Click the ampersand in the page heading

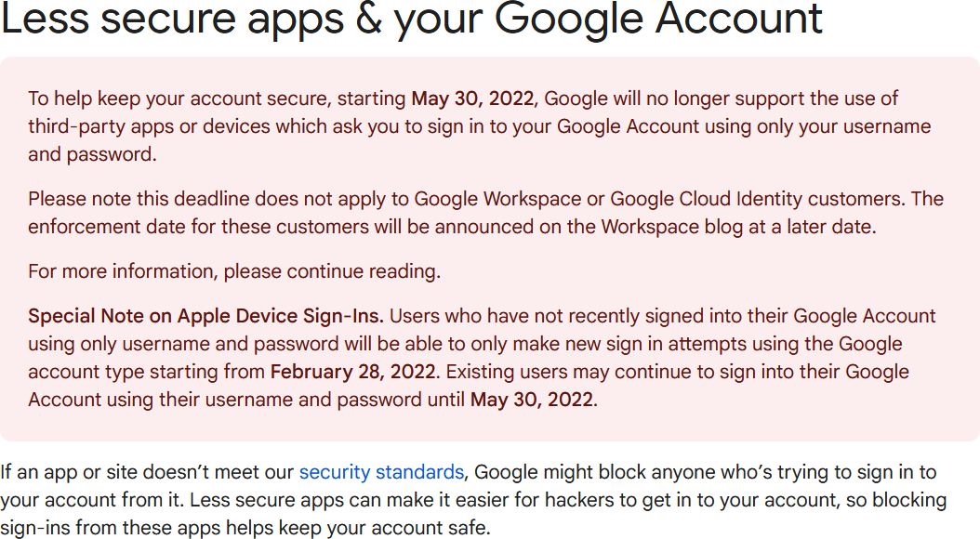point(369,19)
